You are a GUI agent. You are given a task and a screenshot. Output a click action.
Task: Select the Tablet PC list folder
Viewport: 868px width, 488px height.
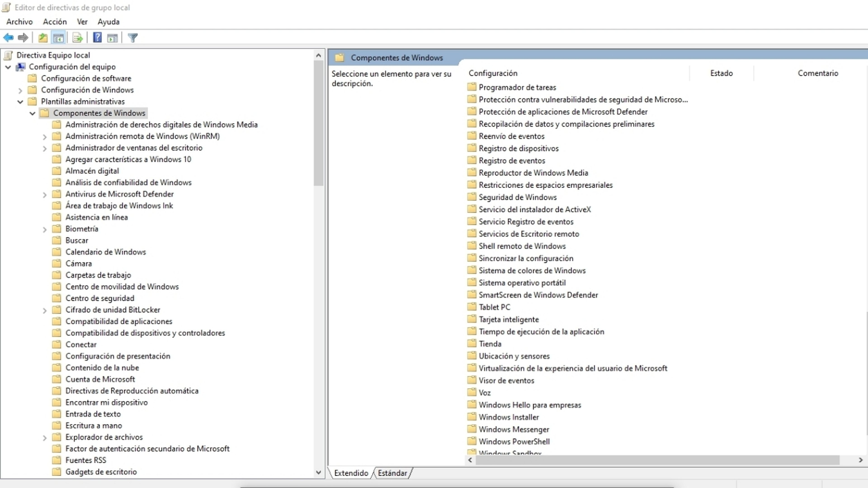pos(494,307)
